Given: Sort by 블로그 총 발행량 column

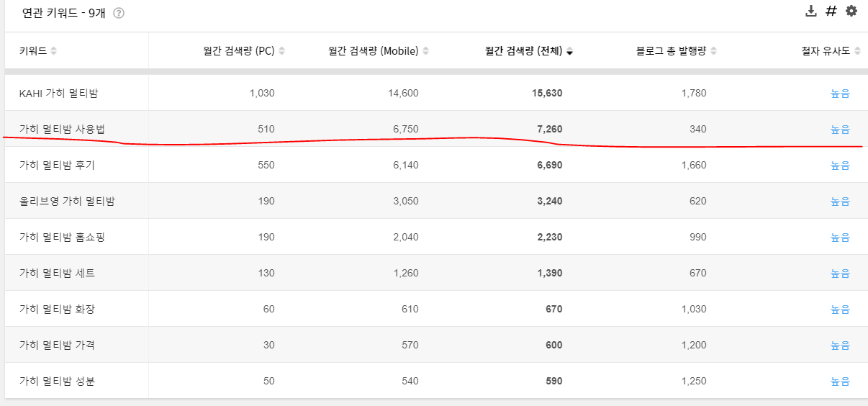Looking at the screenshot, I should (713, 51).
